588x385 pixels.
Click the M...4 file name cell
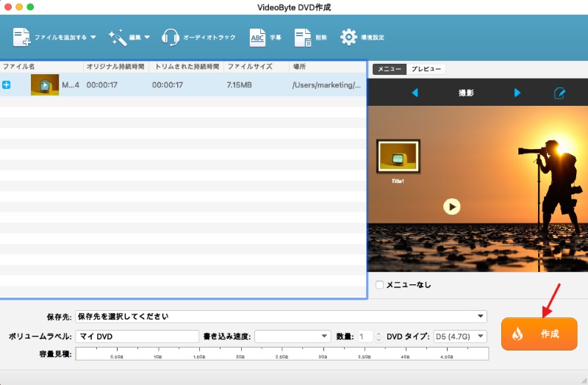pos(71,85)
